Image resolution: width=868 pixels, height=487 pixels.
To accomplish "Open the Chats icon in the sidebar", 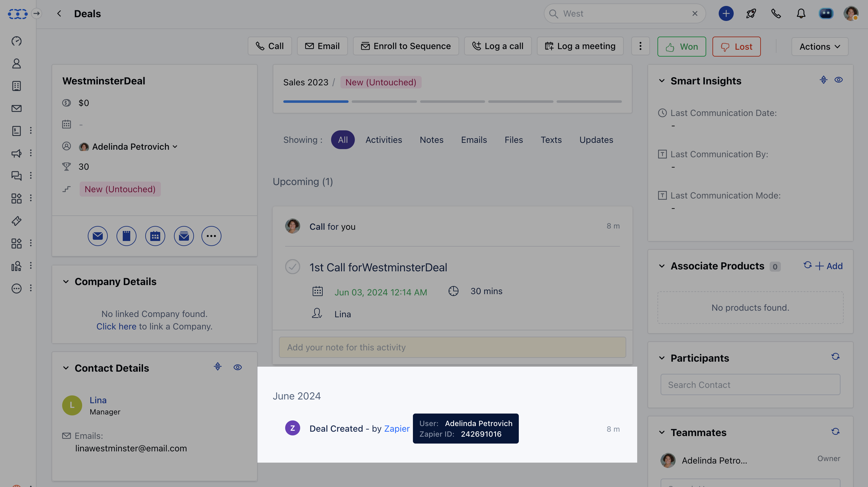I will (x=16, y=176).
